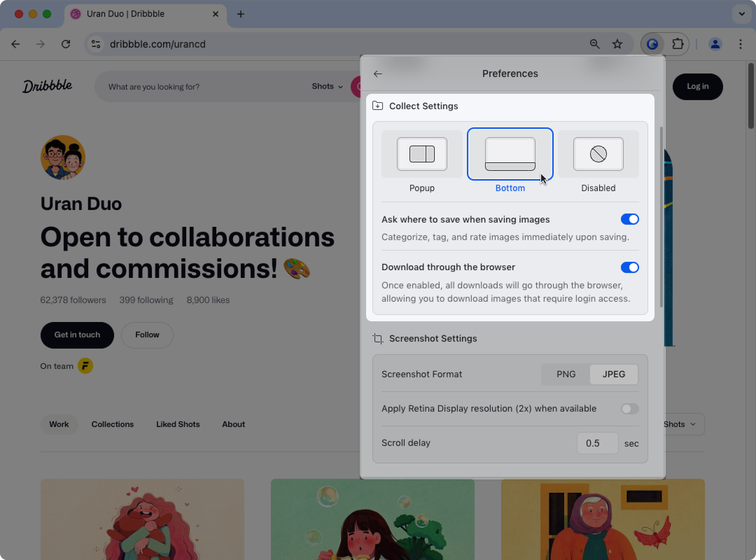Toggle Ask where to save images

630,219
